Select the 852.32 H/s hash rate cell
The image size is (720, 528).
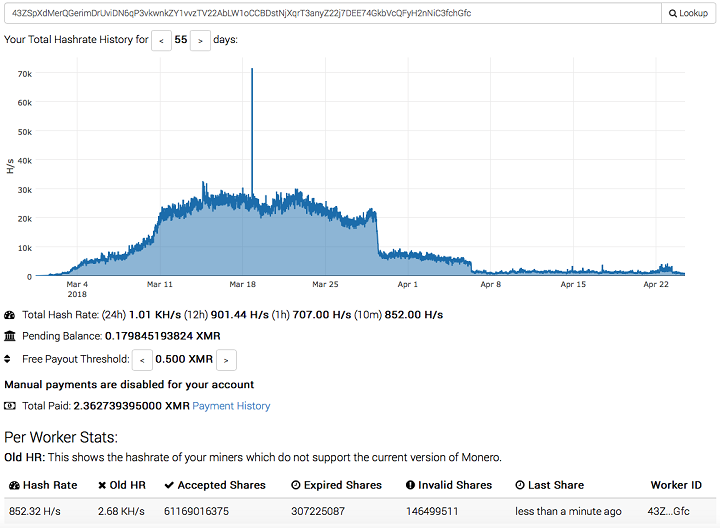tap(35, 511)
